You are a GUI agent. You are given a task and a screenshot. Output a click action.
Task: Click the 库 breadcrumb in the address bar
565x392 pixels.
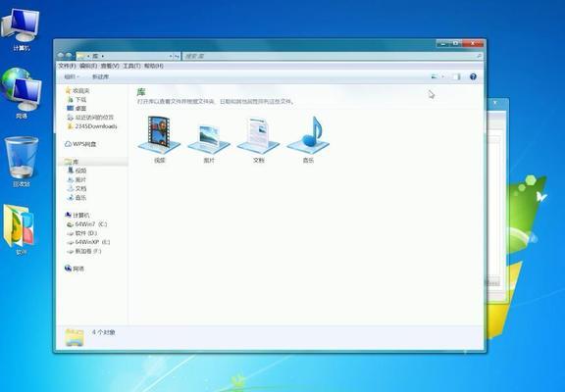95,56
